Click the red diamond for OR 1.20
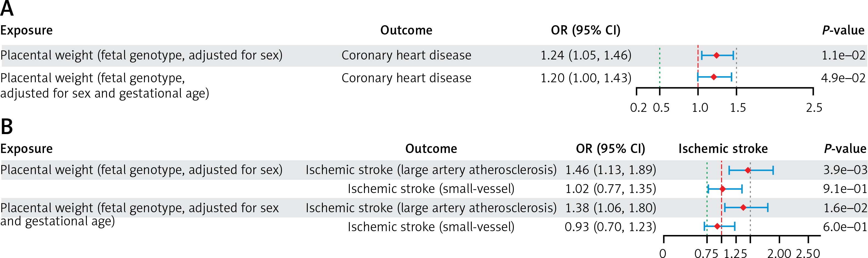 tap(714, 77)
